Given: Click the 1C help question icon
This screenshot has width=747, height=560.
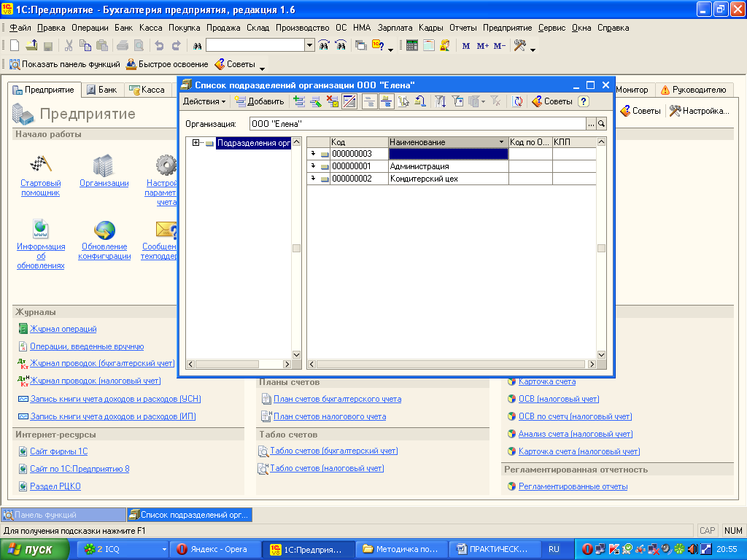Looking at the screenshot, I should (x=379, y=46).
